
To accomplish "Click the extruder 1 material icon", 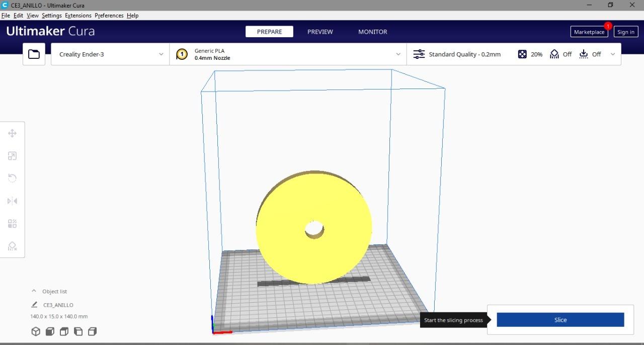I will pyautogui.click(x=182, y=54).
